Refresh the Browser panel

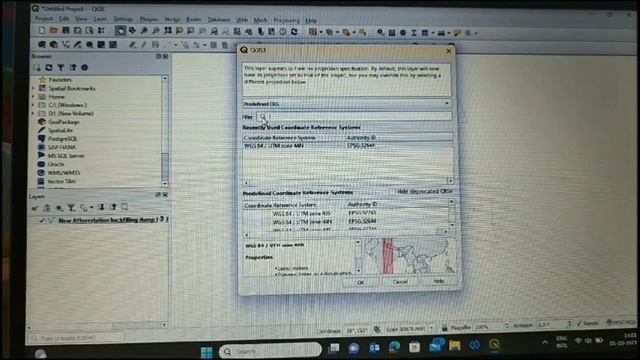pos(49,67)
